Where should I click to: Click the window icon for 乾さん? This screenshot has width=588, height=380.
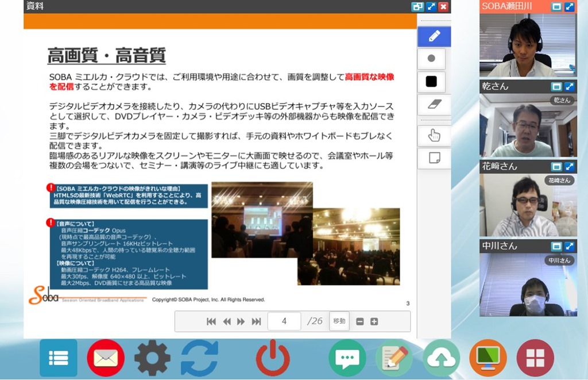point(556,87)
